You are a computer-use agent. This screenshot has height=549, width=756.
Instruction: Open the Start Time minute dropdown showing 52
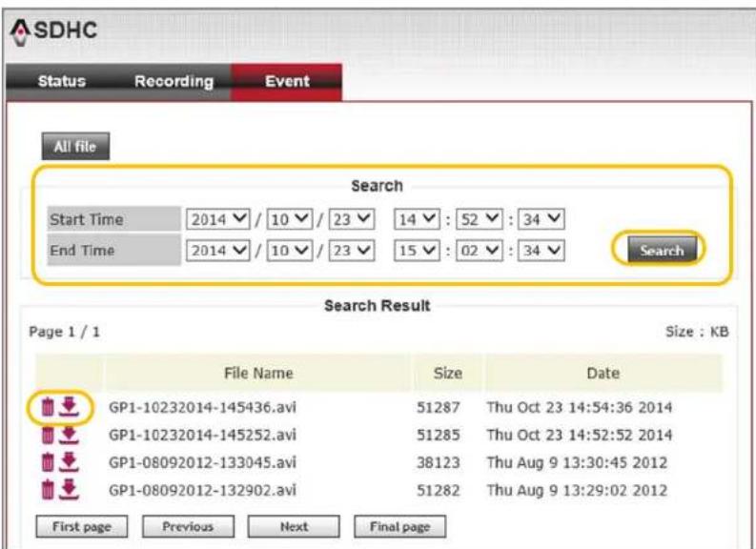479,220
